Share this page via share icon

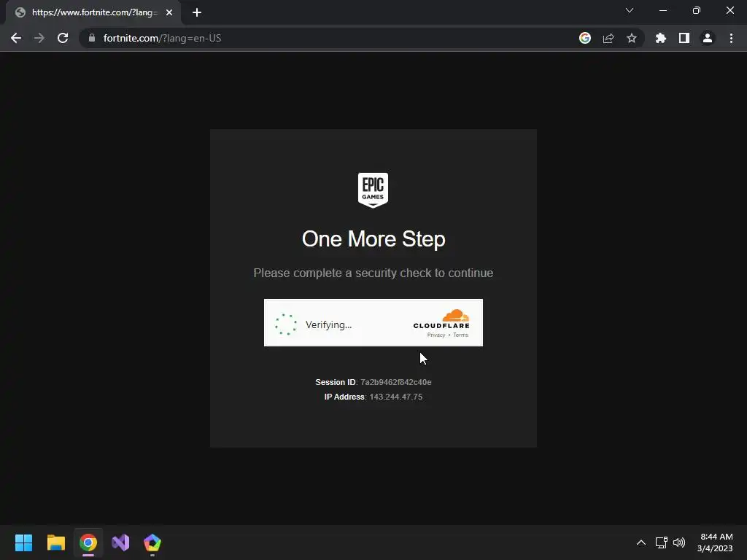[608, 38]
